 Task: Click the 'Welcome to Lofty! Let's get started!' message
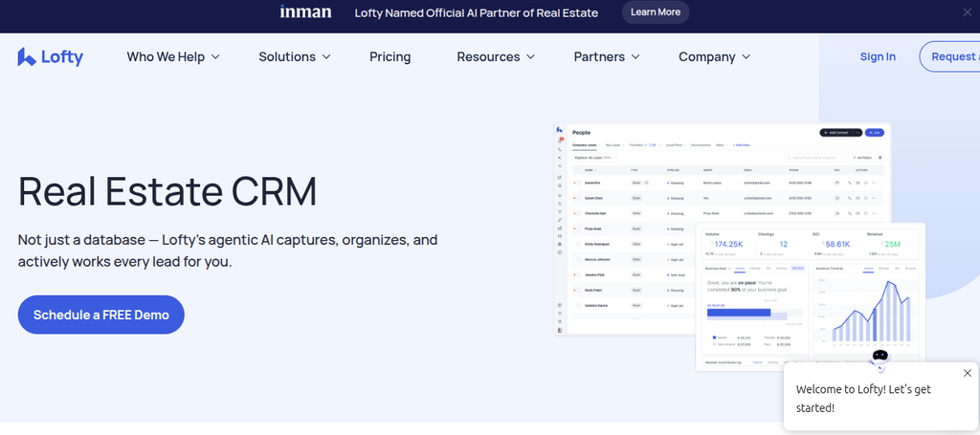[x=863, y=398]
